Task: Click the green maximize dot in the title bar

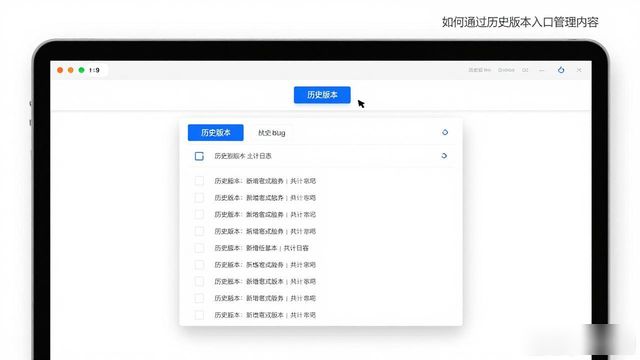Action: click(x=81, y=70)
